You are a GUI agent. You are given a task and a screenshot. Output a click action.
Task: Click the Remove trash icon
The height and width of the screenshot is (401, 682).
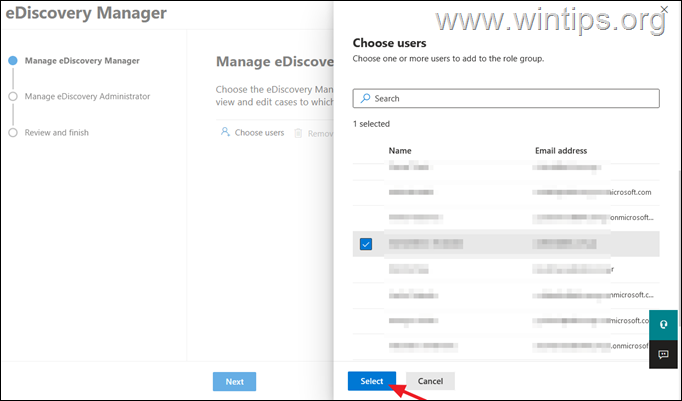(x=298, y=133)
